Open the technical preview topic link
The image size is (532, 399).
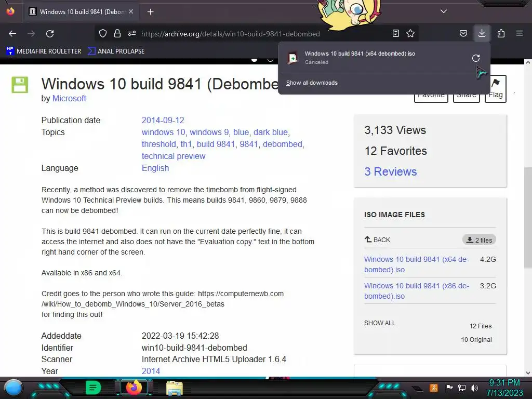pyautogui.click(x=174, y=156)
